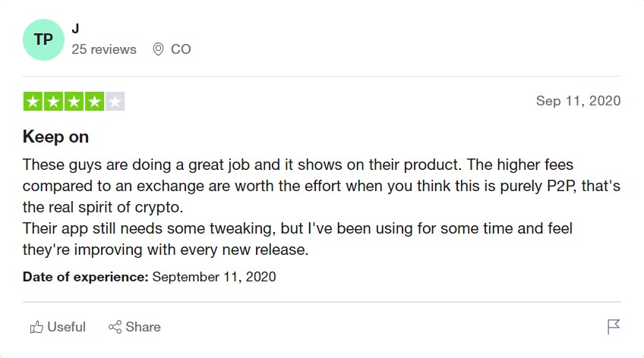The width and height of the screenshot is (644, 358).
Task: Click the fourth green star
Action: point(94,102)
